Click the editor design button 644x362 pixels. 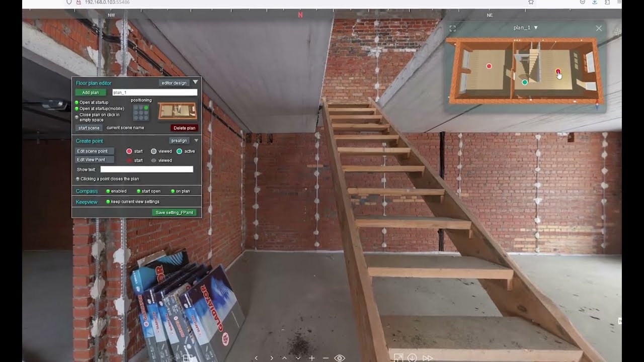[174, 83]
